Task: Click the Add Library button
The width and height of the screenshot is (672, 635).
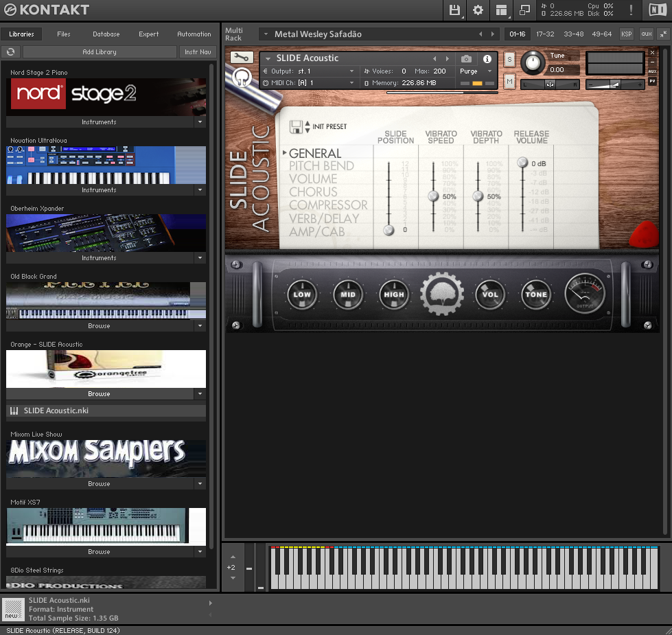Action: tap(100, 52)
